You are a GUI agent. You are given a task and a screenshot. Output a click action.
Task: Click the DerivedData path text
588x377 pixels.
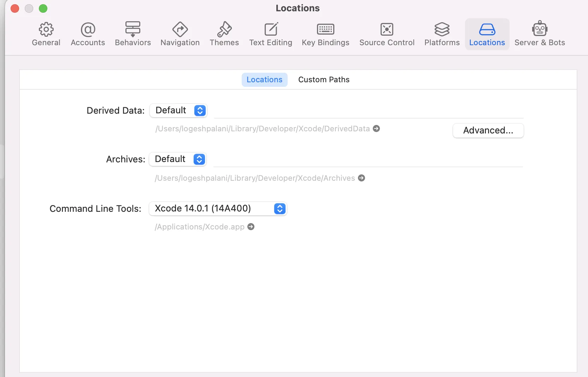coord(263,129)
